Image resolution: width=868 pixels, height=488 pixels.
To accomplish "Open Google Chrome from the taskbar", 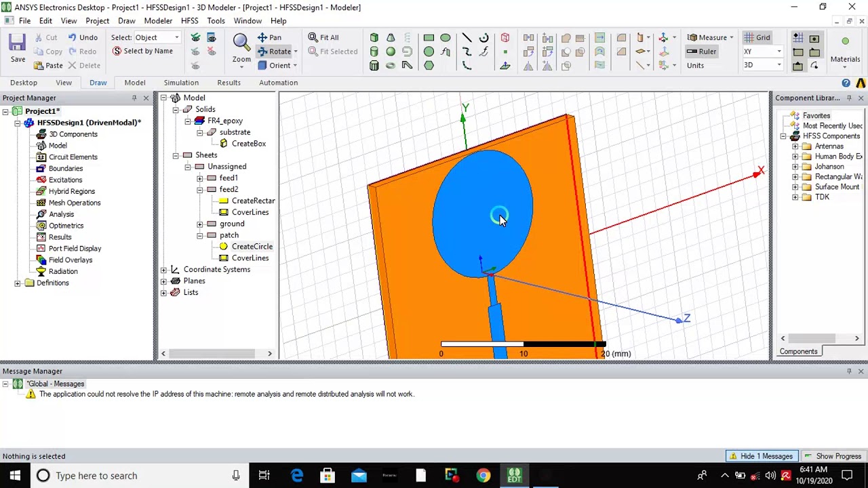I will coord(483,476).
